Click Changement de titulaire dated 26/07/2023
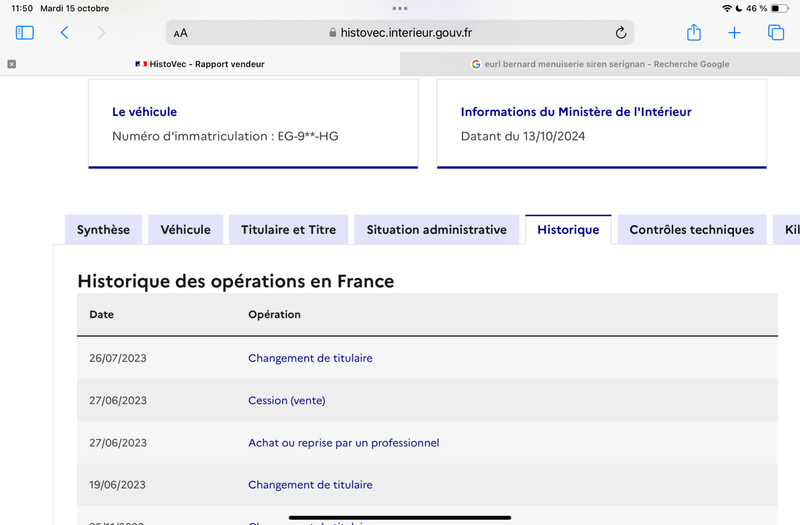This screenshot has width=800, height=525. point(310,358)
